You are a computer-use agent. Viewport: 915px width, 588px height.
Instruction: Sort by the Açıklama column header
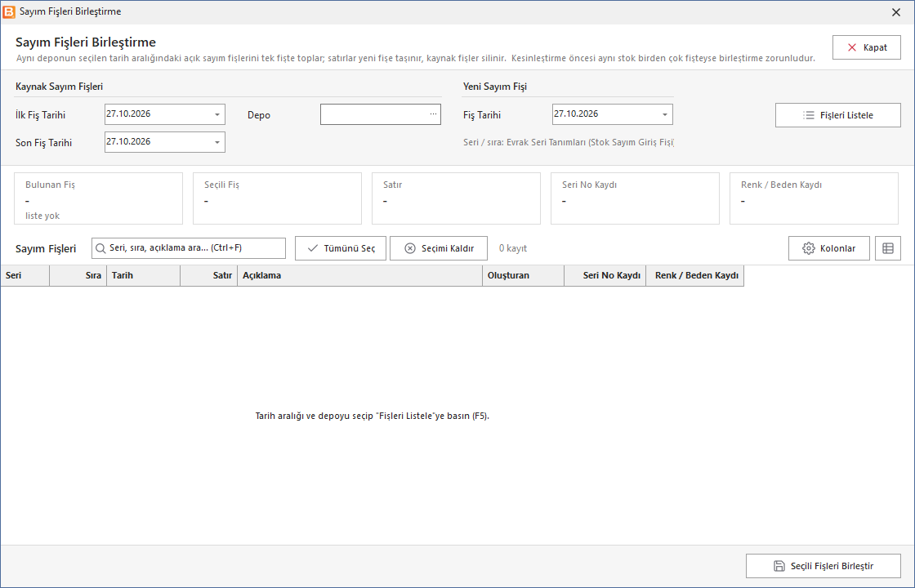click(360, 275)
